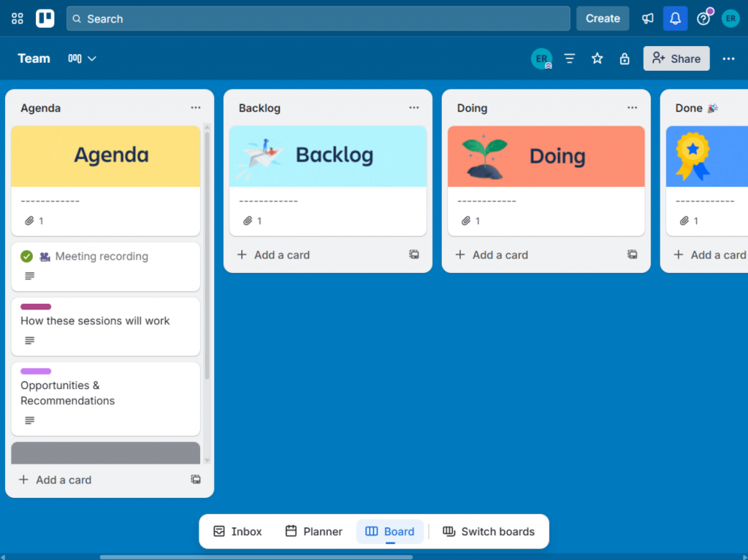Click the Backlog list title
The image size is (748, 560).
(x=259, y=108)
